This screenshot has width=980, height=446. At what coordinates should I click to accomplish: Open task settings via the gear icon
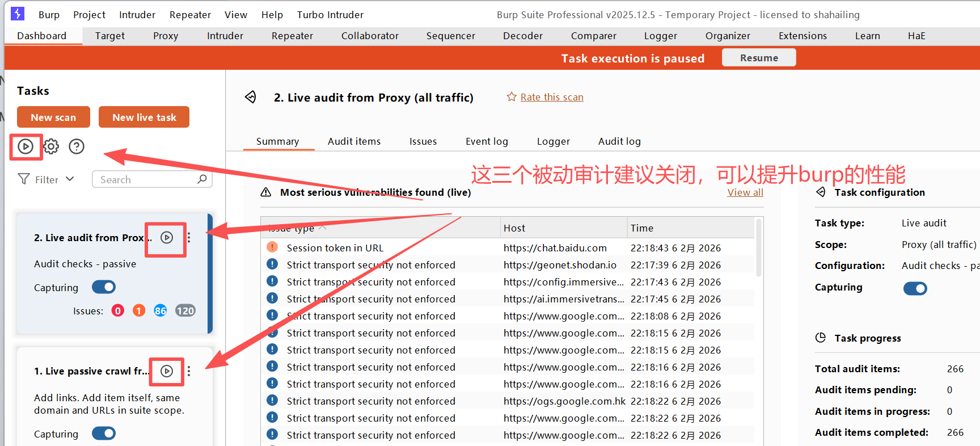coord(51,146)
